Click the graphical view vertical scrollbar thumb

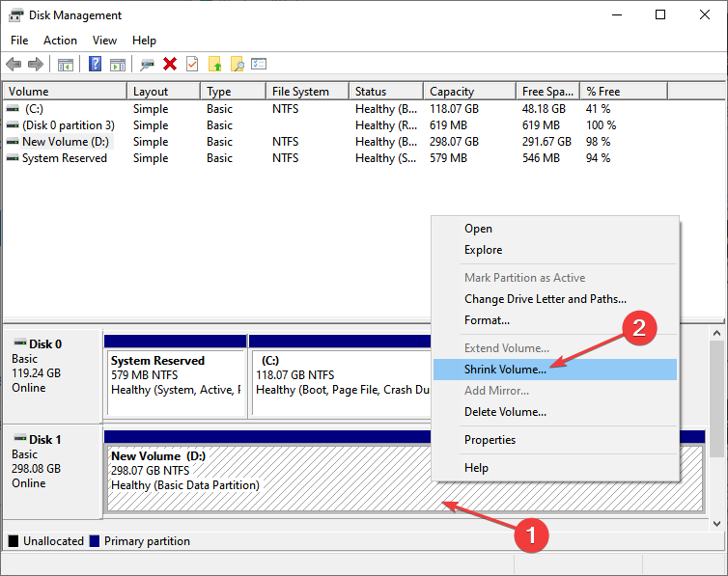pyautogui.click(x=716, y=398)
